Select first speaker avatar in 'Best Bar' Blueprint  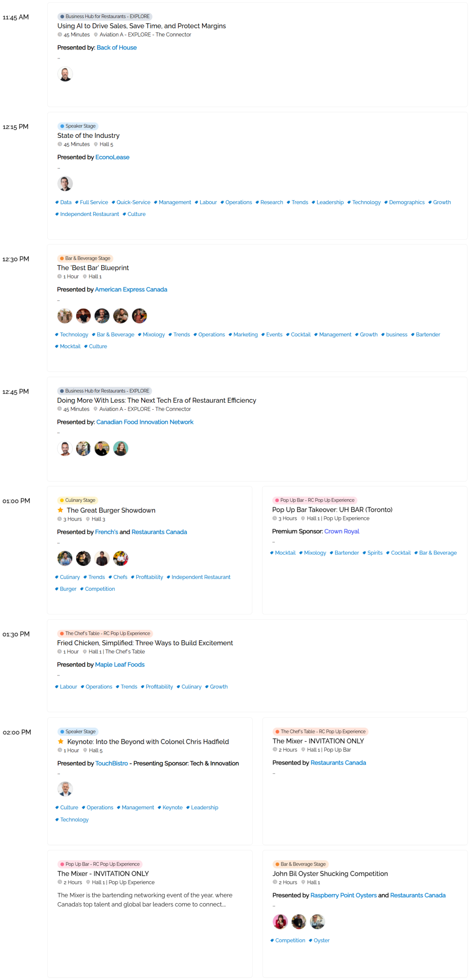coord(65,316)
